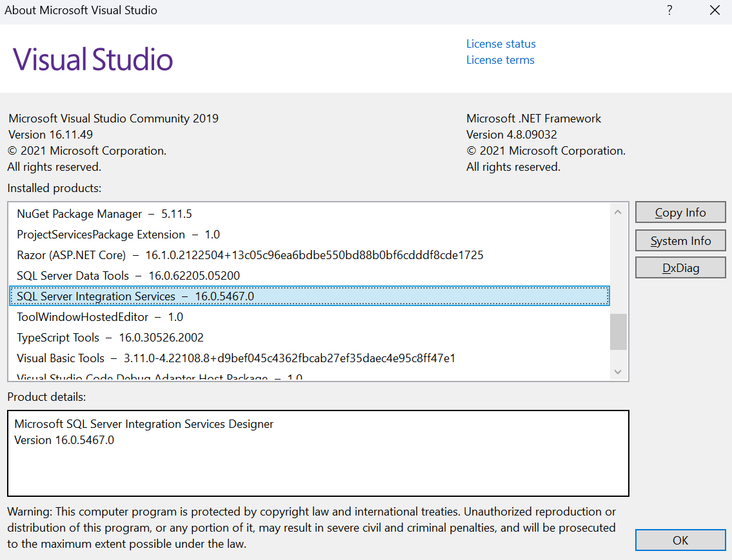
Task: Click the help question mark icon
Action: tap(670, 10)
